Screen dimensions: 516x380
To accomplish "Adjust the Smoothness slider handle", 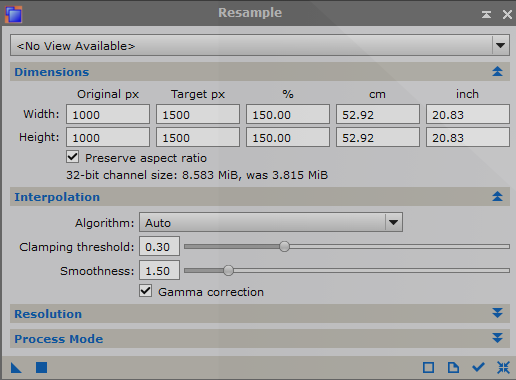I will click(228, 270).
